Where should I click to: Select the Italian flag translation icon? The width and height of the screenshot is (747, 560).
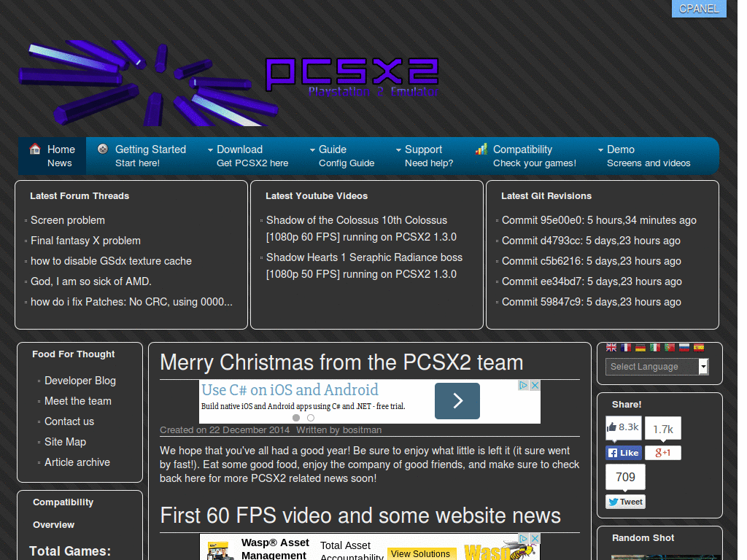[x=655, y=348]
